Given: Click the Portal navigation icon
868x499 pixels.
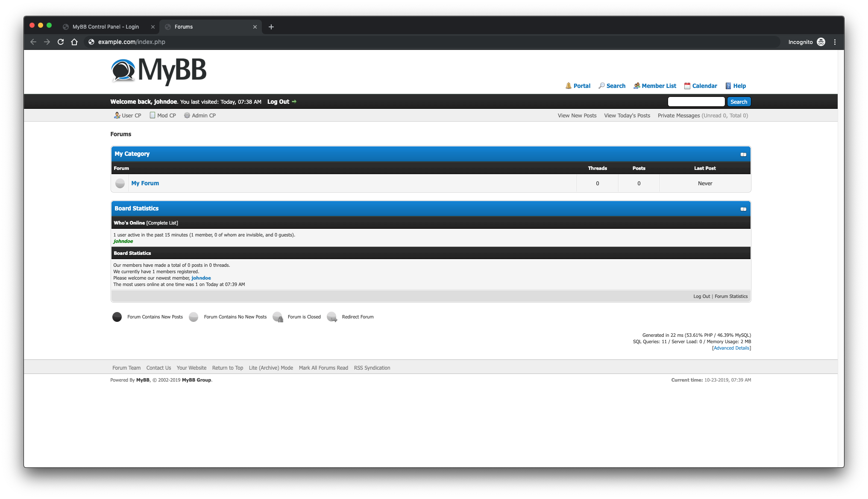Looking at the screenshot, I should [569, 85].
